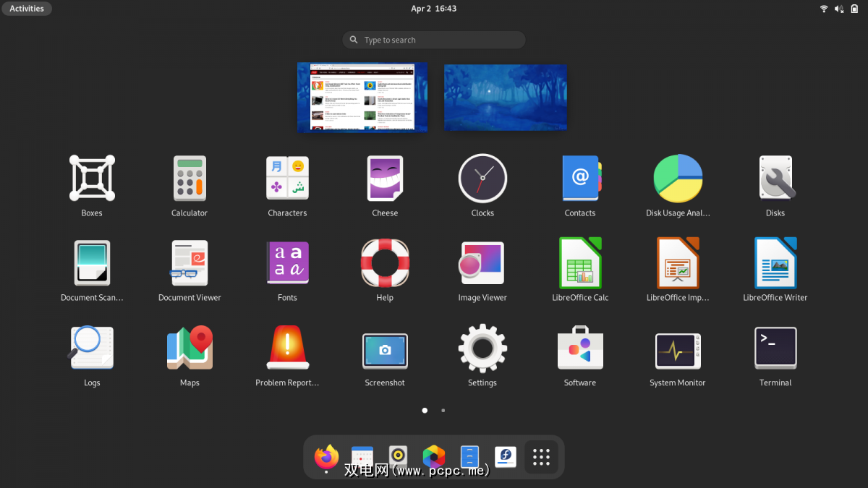The image size is (868, 488).
Task: Open the clock Apr 2 16:43 menu
Action: (434, 9)
